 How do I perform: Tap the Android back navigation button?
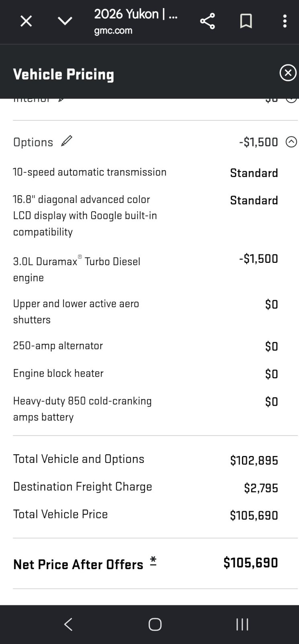(x=68, y=624)
